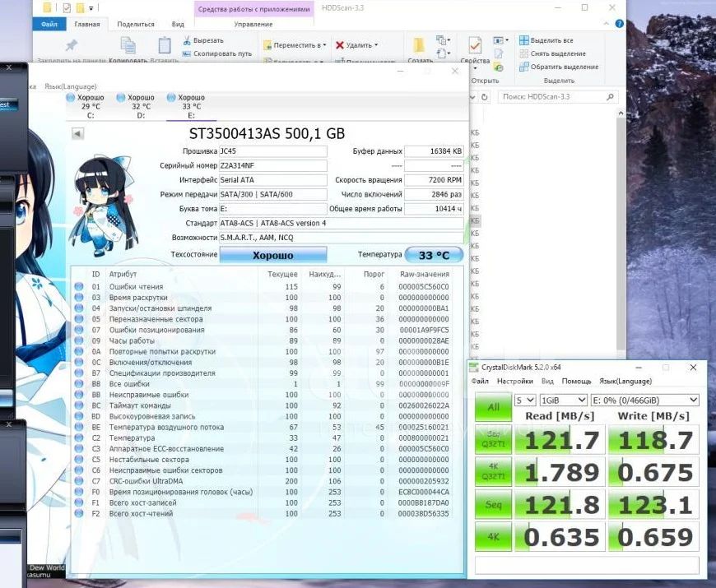
Task: Click the Копировать icon in ribbon
Action: (x=128, y=45)
